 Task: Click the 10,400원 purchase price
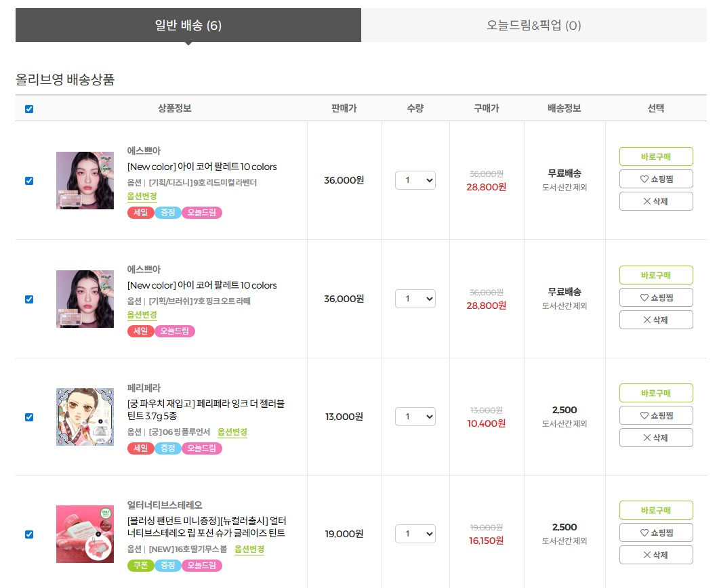point(486,423)
